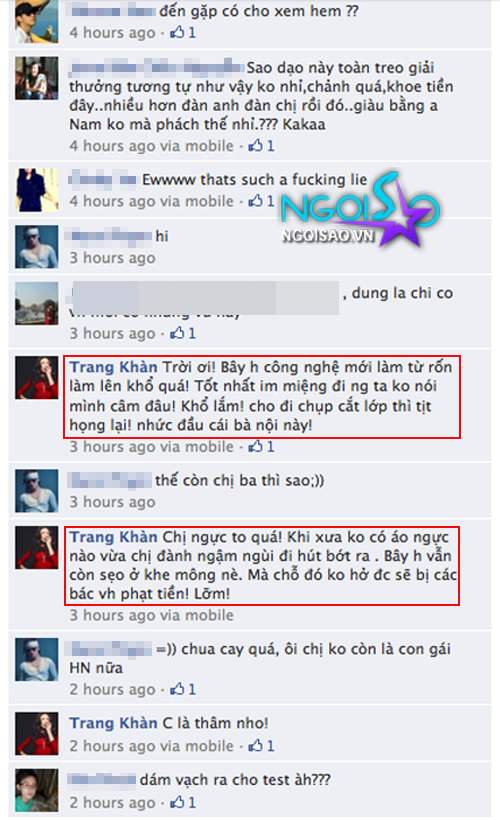Click like icon on 'đến gặp có cho xem hem' comment
This screenshot has height=820, width=500.
tap(177, 32)
